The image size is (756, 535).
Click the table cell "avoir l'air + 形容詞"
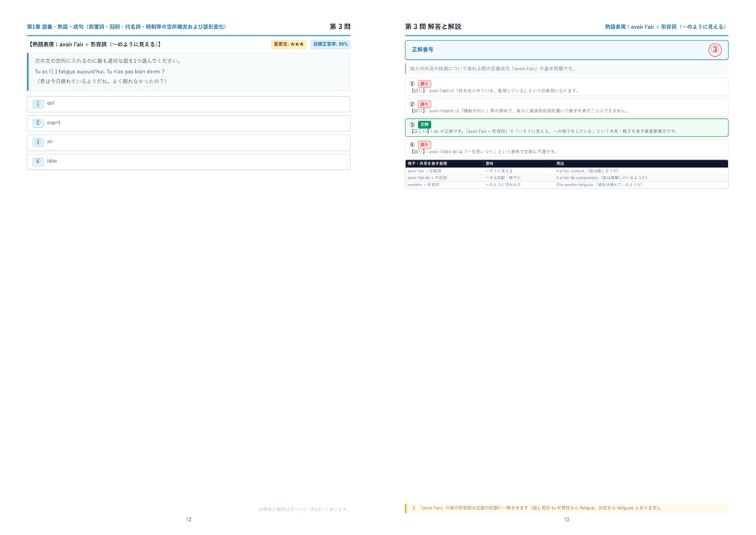[x=425, y=171]
